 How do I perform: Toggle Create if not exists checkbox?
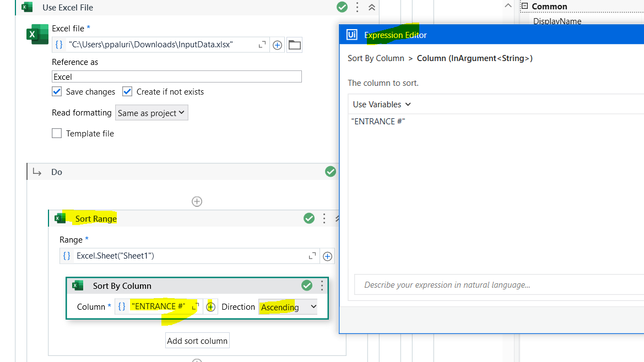point(127,91)
